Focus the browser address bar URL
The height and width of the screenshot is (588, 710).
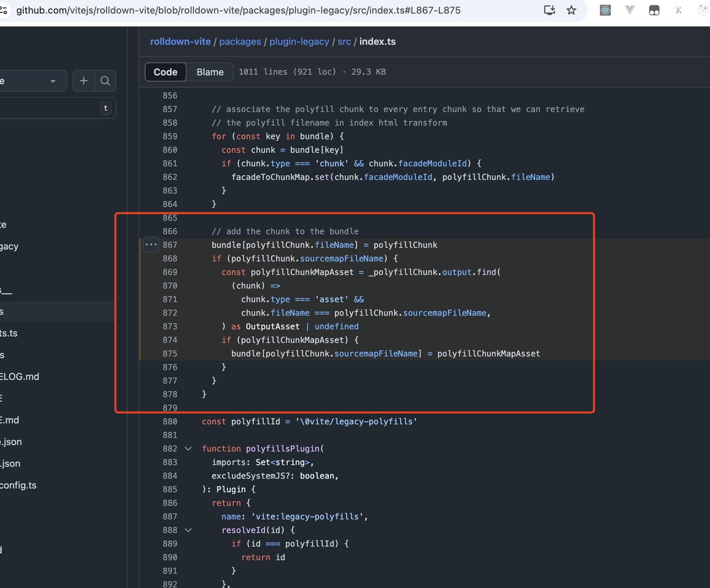(238, 10)
